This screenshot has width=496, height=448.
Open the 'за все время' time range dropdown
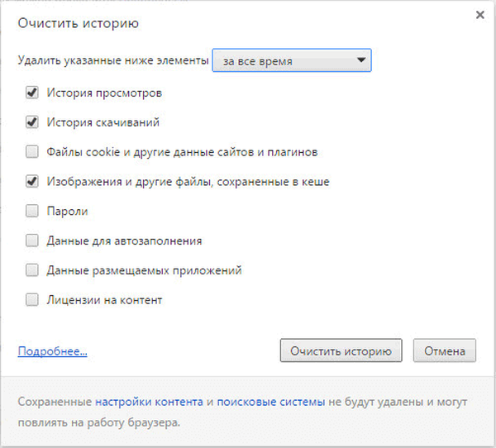click(291, 60)
